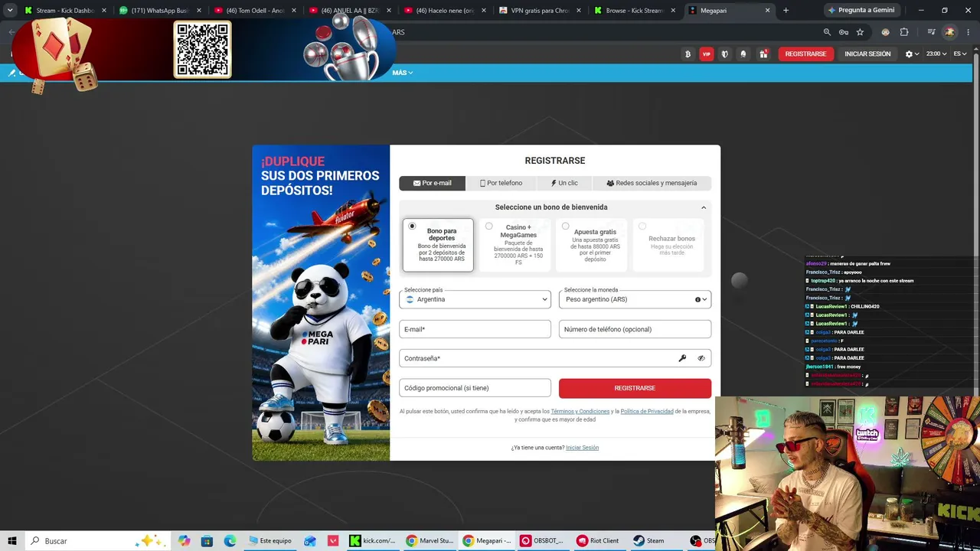Select the Bono para deportes radio option
Screen dimensions: 980x551
pos(412,227)
